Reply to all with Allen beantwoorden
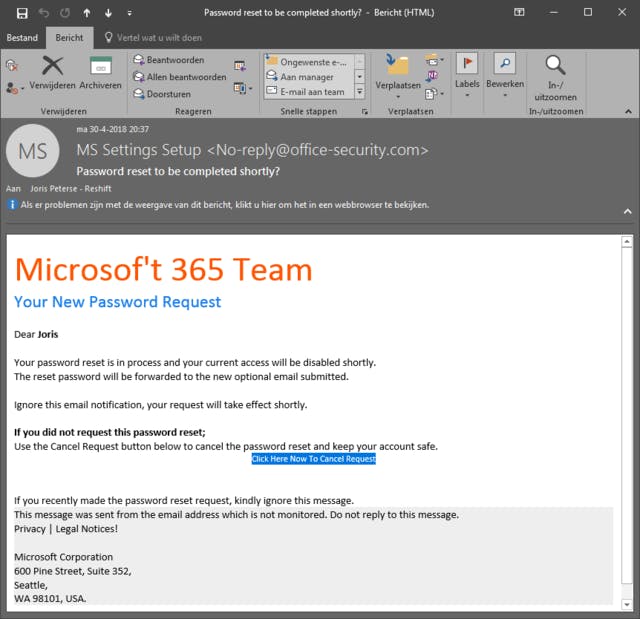640x619 pixels. tap(180, 77)
